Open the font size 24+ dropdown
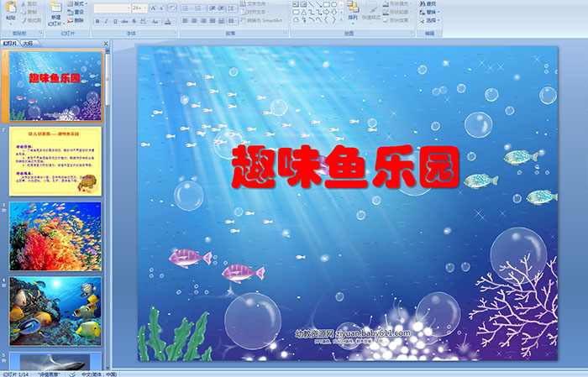This screenshot has width=588, height=377. tap(145, 8)
